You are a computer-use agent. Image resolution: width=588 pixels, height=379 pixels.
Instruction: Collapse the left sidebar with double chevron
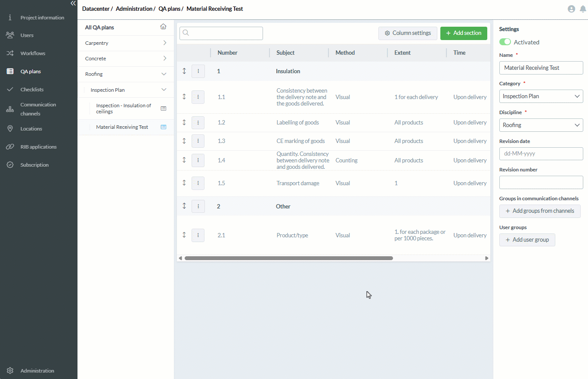(x=73, y=3)
